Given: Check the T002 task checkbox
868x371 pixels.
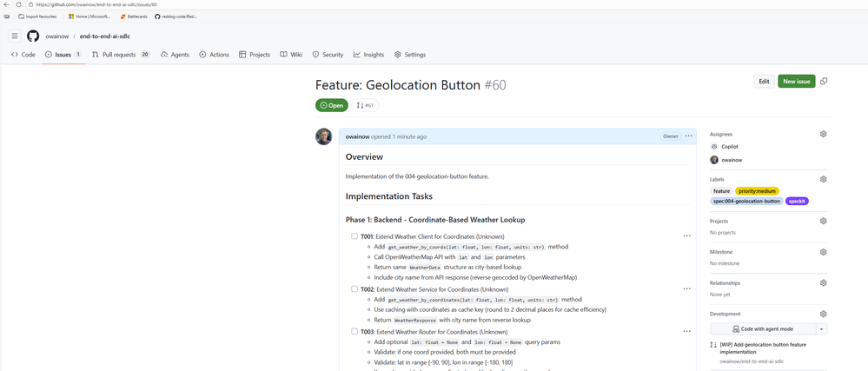Looking at the screenshot, I should tap(354, 288).
